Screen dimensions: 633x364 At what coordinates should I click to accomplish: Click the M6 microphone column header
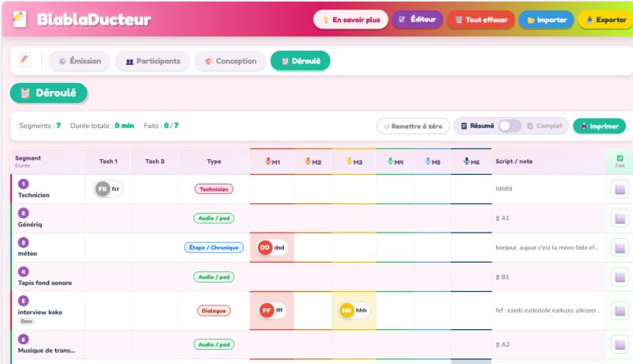point(472,161)
